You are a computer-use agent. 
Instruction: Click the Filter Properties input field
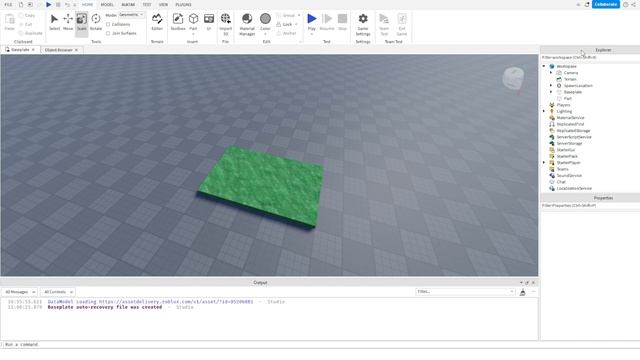590,206
